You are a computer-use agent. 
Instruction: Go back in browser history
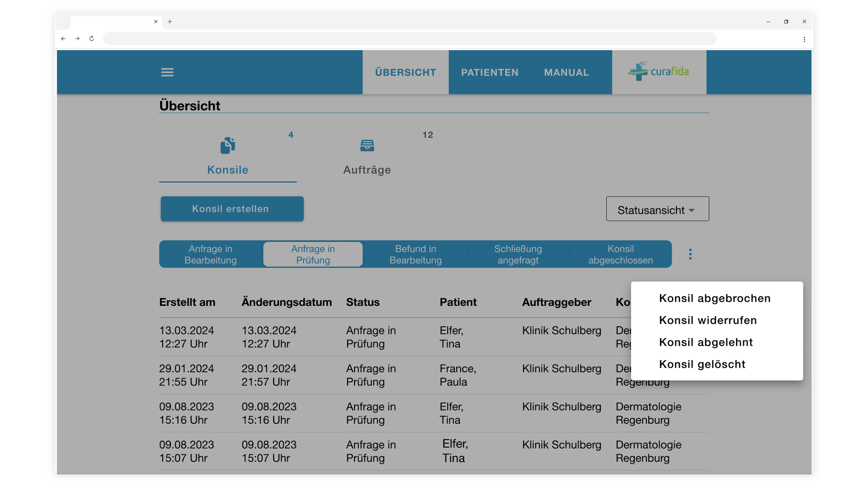[x=63, y=38]
